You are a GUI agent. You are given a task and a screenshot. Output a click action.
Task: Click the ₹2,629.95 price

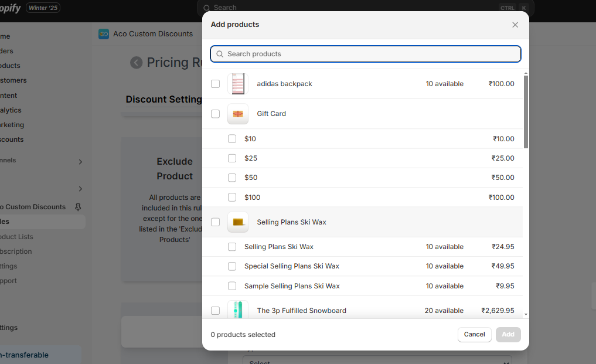click(498, 311)
